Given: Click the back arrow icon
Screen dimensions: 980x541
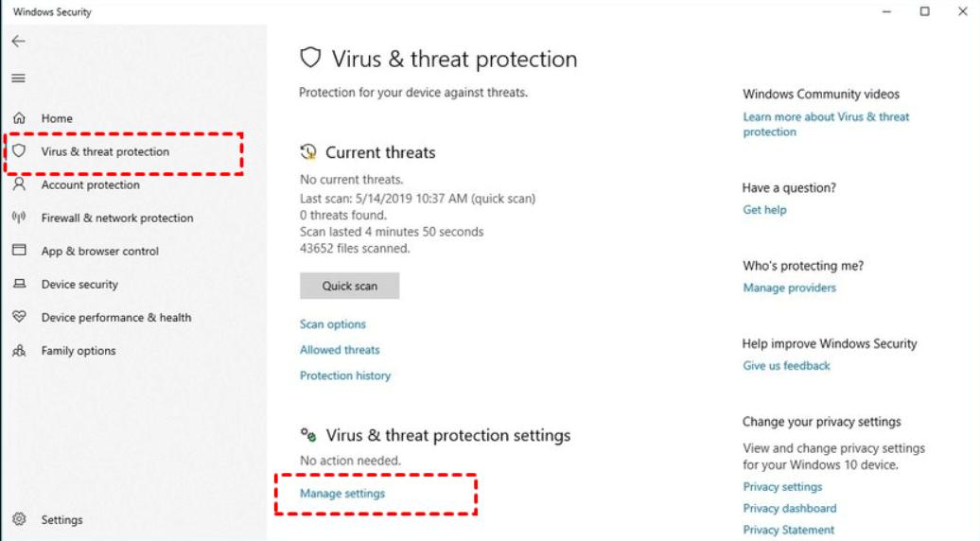Looking at the screenshot, I should coord(19,42).
